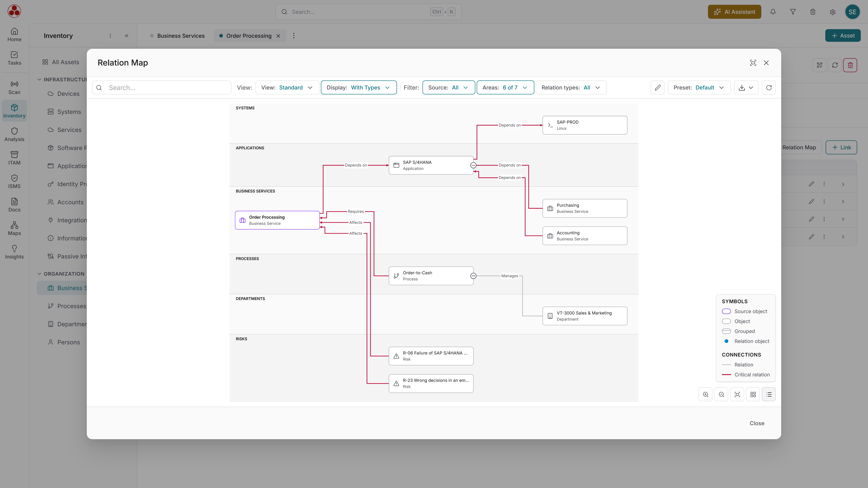Toggle fullscreen for the Relation Map dialog
Screen dimensions: 868x488
[x=753, y=63]
